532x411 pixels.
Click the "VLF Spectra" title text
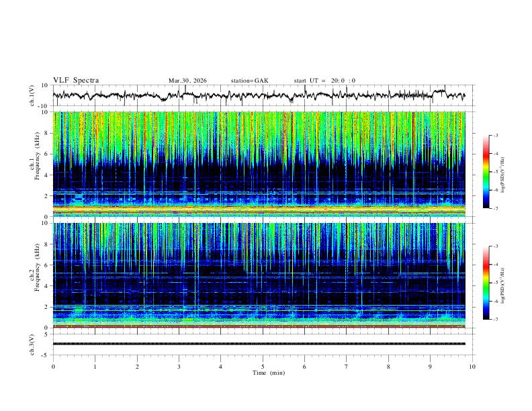coord(76,81)
